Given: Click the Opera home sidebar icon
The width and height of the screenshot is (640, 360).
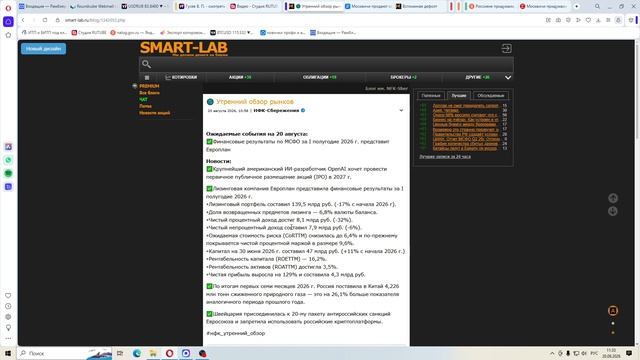Looking at the screenshot, I should 8,22.
